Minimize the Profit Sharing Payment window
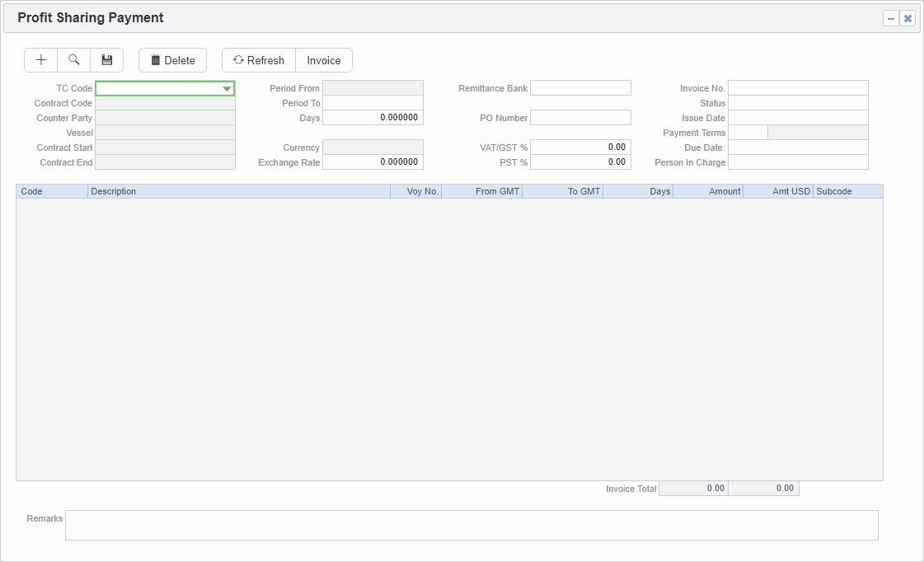Viewport: 924px width, 562px height. pyautogui.click(x=892, y=17)
